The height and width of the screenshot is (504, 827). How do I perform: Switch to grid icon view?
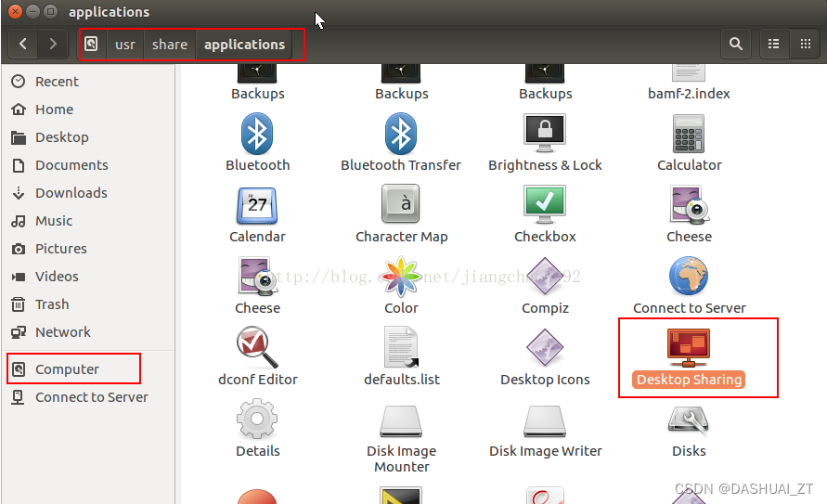[x=805, y=44]
